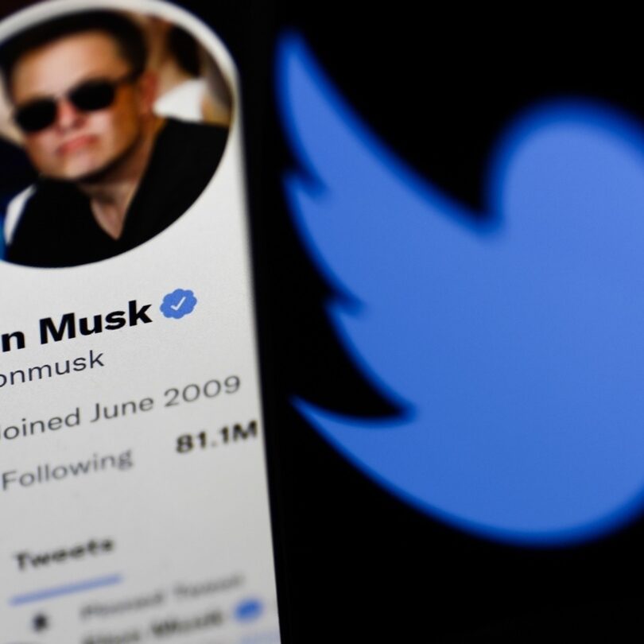The width and height of the screenshot is (644, 644).
Task: Click the blue underline under Tweets tab
Action: [66, 590]
